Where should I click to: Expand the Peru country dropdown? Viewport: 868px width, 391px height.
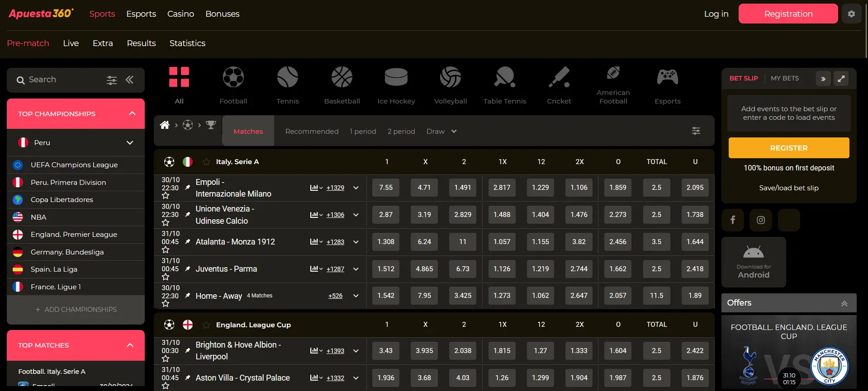[x=130, y=143]
